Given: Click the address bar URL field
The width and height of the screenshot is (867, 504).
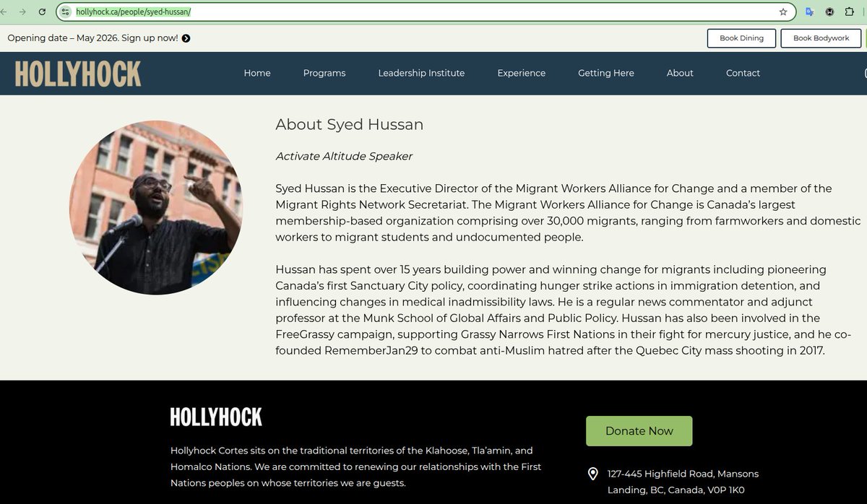Looking at the screenshot, I should click(426, 12).
